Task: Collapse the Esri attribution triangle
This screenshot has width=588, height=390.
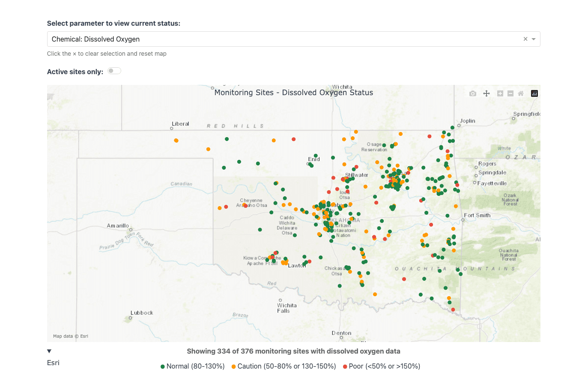Action: [49, 351]
